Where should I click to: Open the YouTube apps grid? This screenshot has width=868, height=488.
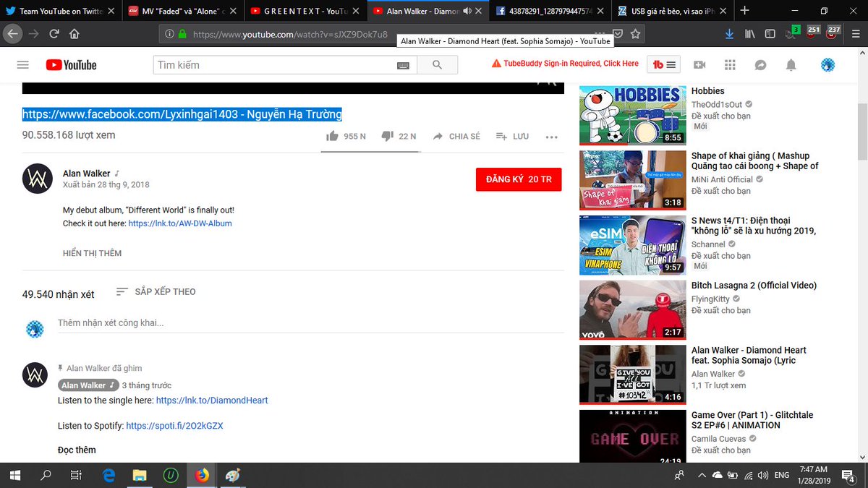point(730,65)
